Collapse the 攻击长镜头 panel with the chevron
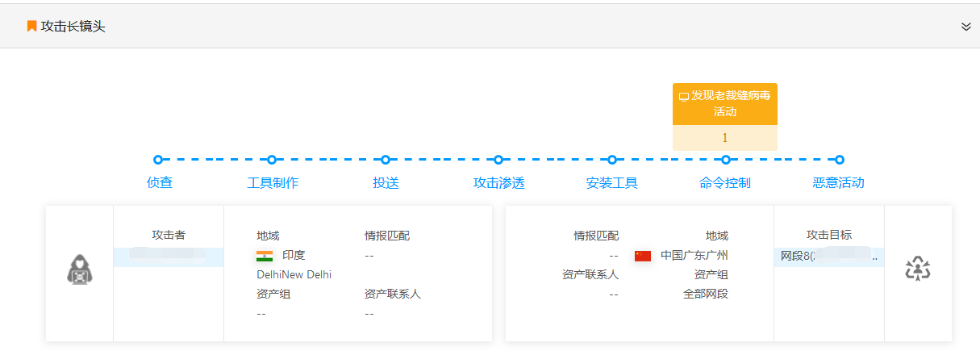Screen dimensions: 980x355 (965, 27)
